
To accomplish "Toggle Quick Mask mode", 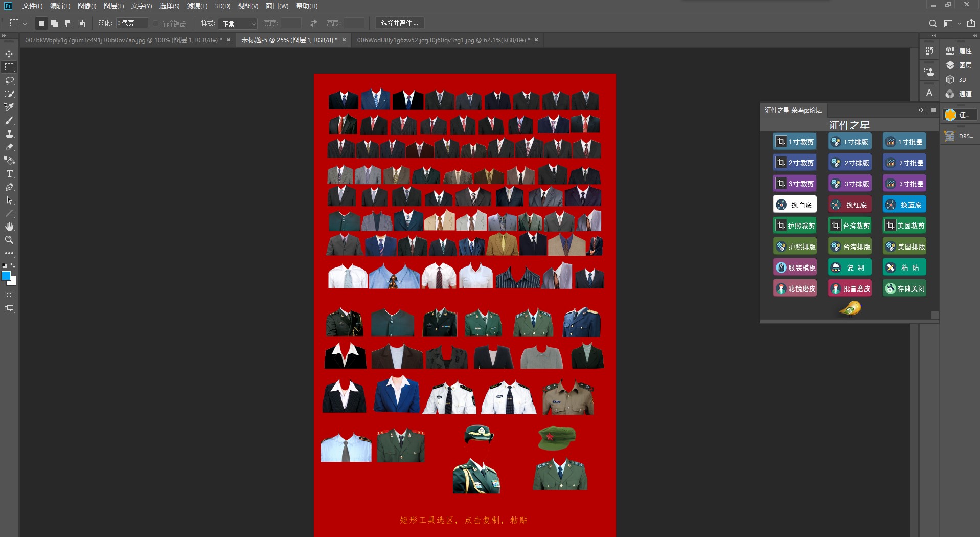I will point(9,295).
